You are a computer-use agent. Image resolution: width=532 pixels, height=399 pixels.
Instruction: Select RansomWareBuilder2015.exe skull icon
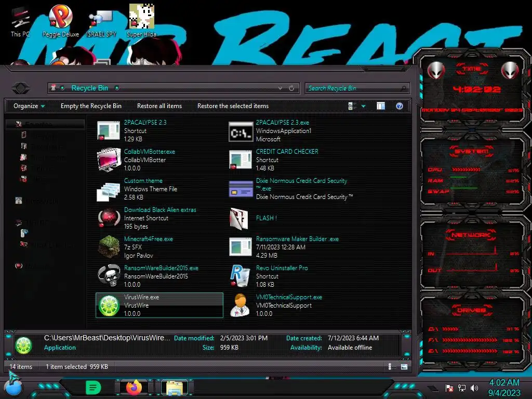click(109, 275)
